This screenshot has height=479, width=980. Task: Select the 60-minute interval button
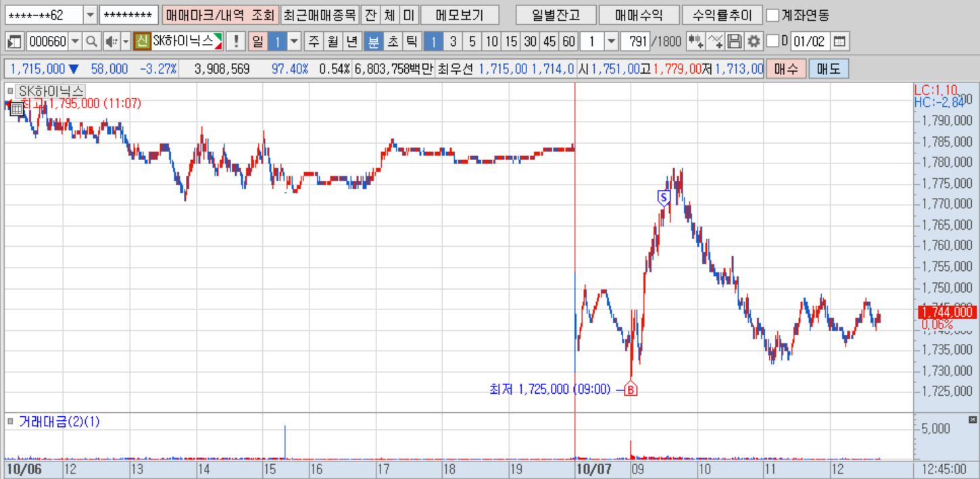point(569,41)
